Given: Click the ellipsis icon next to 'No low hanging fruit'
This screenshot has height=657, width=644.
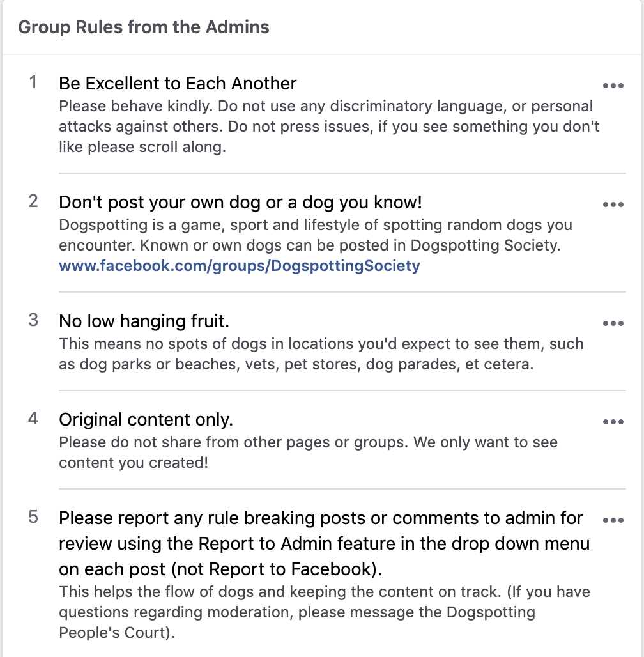Looking at the screenshot, I should tap(613, 323).
